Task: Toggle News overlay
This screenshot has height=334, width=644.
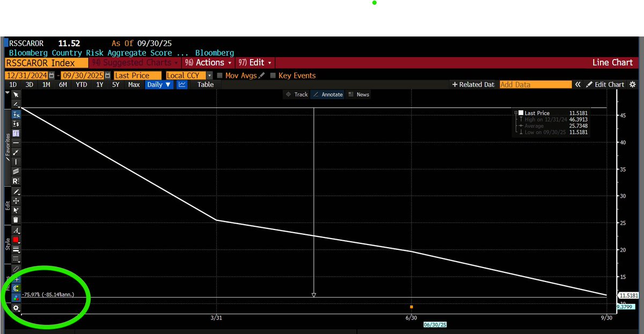Action: pyautogui.click(x=359, y=94)
